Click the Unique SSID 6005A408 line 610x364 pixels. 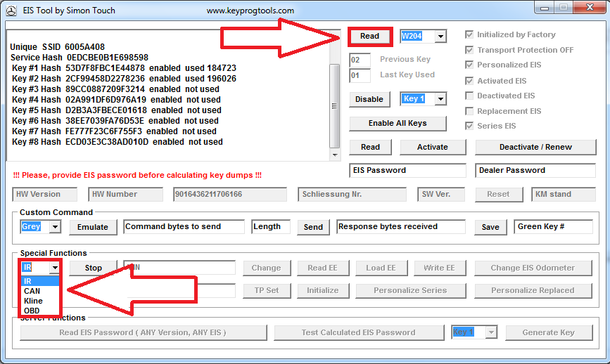pos(57,47)
